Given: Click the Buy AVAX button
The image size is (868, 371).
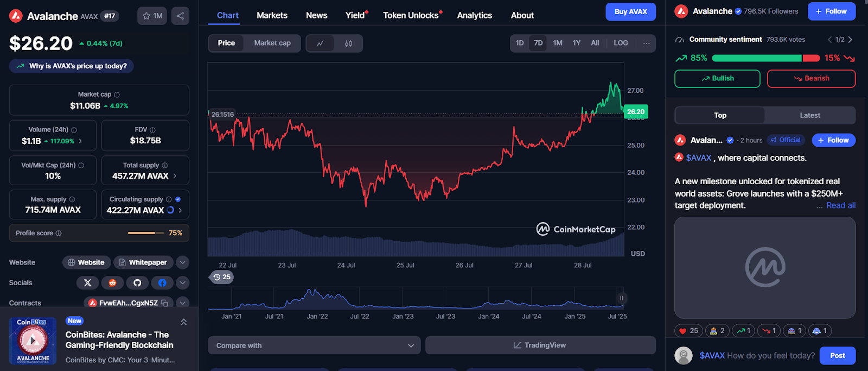Looking at the screenshot, I should 630,11.
